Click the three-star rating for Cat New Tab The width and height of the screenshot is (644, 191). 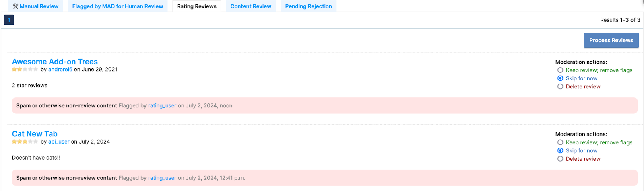click(x=25, y=142)
